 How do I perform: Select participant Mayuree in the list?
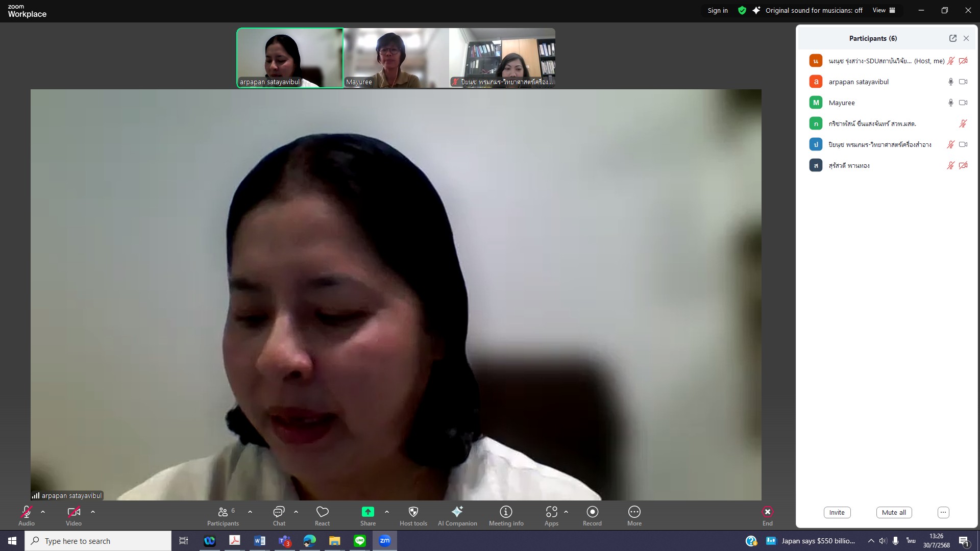888,103
